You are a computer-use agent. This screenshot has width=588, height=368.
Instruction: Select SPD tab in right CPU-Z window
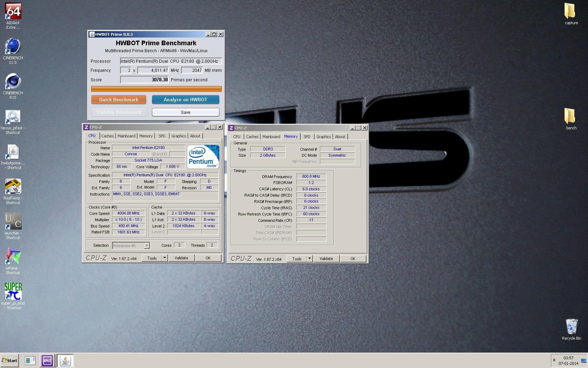pyautogui.click(x=307, y=137)
